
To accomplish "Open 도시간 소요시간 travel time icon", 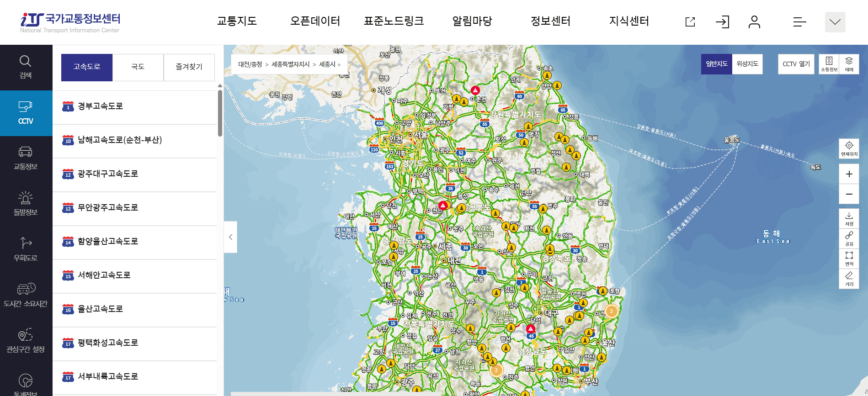I will (x=26, y=296).
